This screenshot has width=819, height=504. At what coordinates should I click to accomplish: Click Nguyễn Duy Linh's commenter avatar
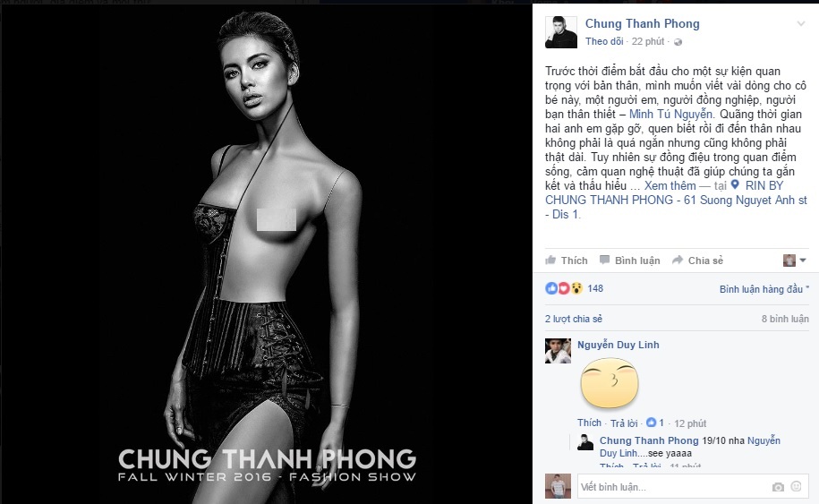click(x=558, y=350)
